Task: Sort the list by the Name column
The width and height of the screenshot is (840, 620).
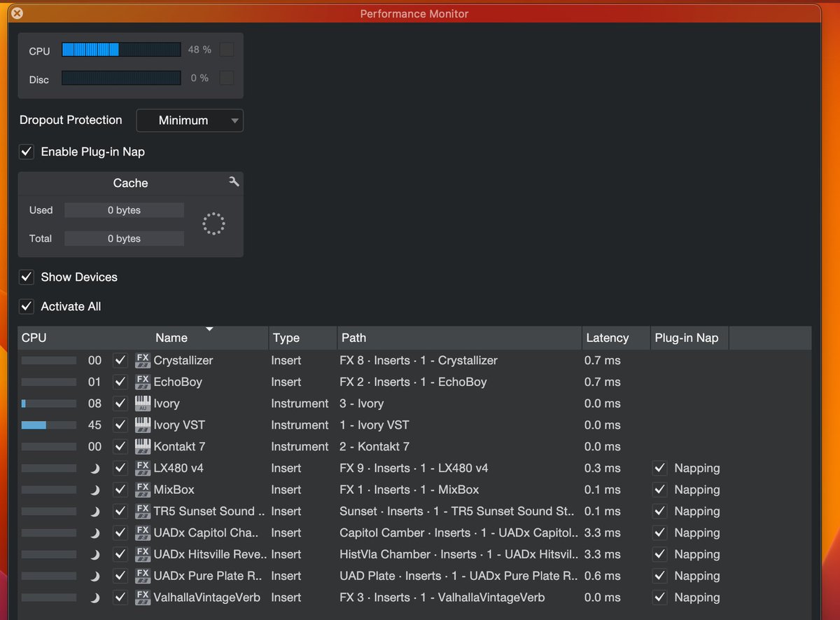Action: pyautogui.click(x=171, y=338)
